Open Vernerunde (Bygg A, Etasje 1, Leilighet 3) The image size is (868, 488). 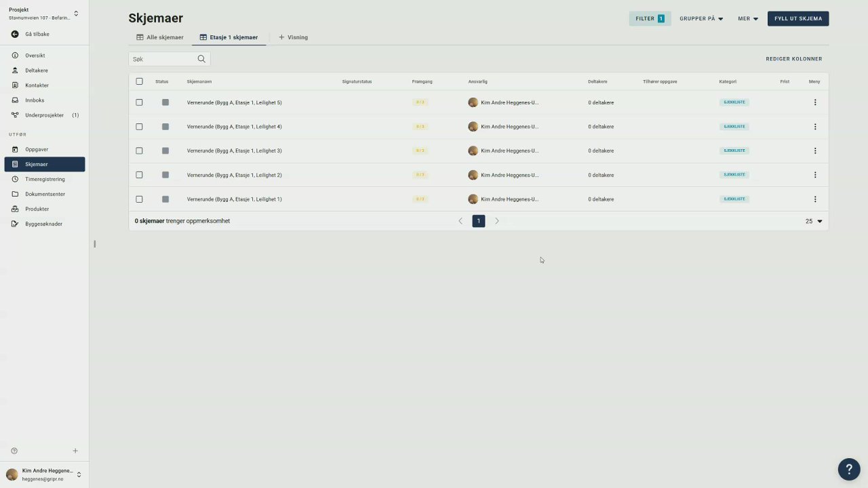tap(234, 150)
